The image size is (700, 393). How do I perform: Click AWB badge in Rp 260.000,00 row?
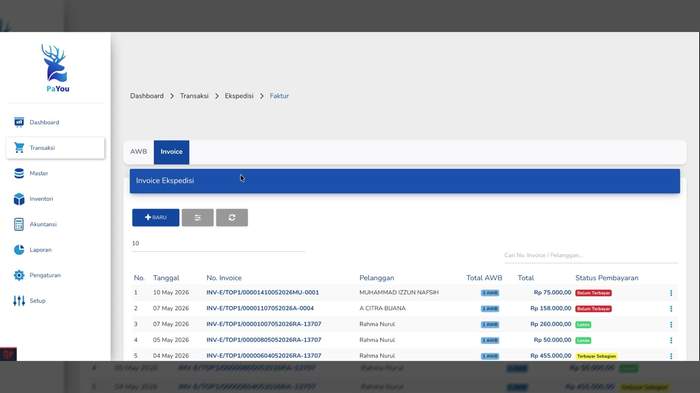490,325
